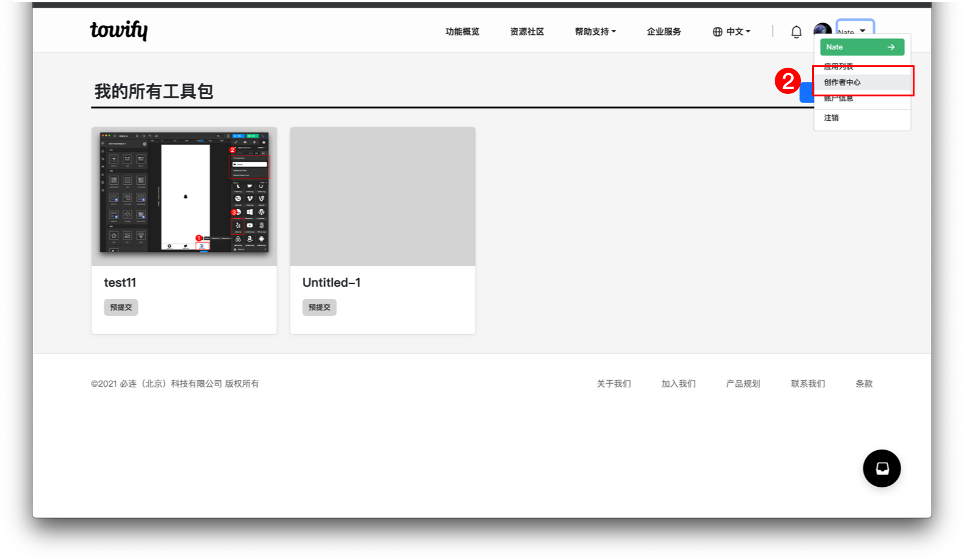
Task: Open the 条款 footer link
Action: pyautogui.click(x=864, y=384)
